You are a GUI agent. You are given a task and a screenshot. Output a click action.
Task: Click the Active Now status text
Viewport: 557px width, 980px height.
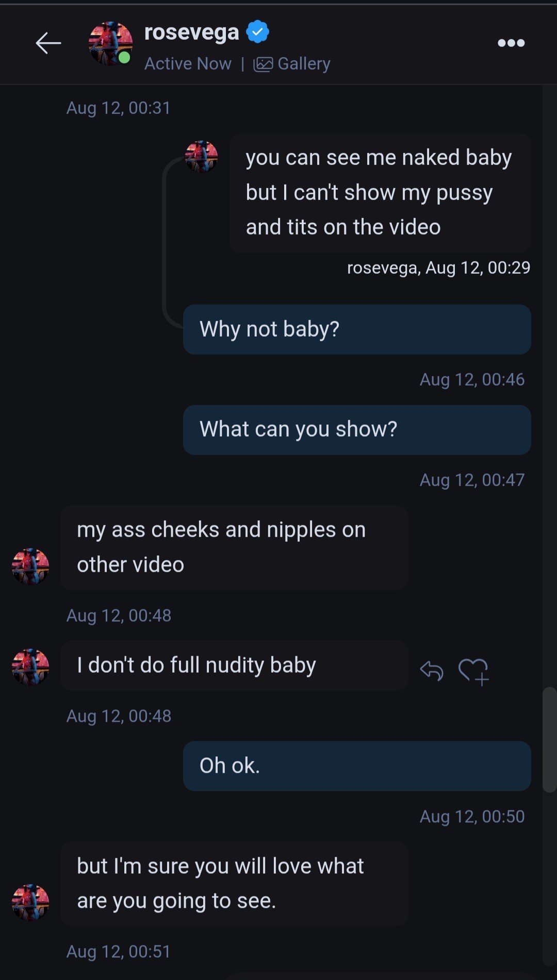pos(188,64)
